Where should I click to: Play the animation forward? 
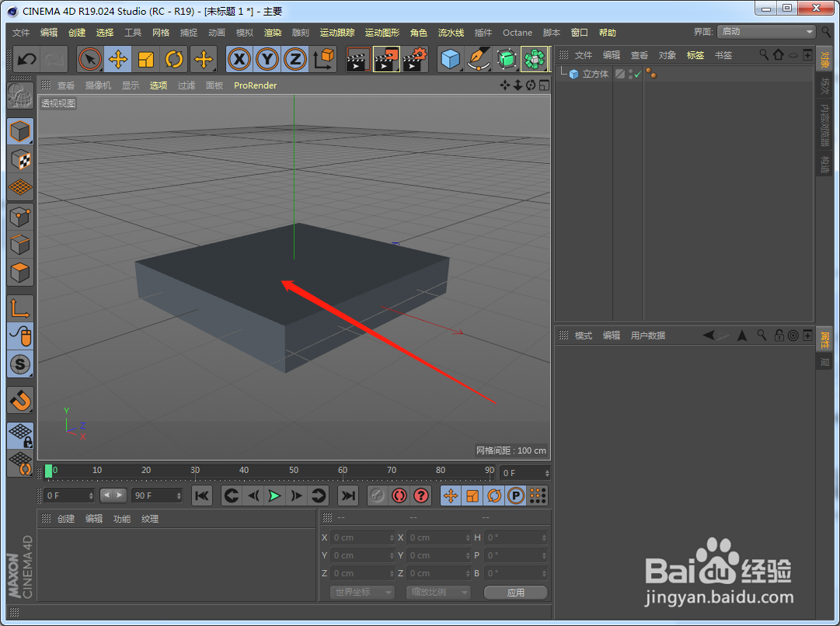click(x=274, y=496)
